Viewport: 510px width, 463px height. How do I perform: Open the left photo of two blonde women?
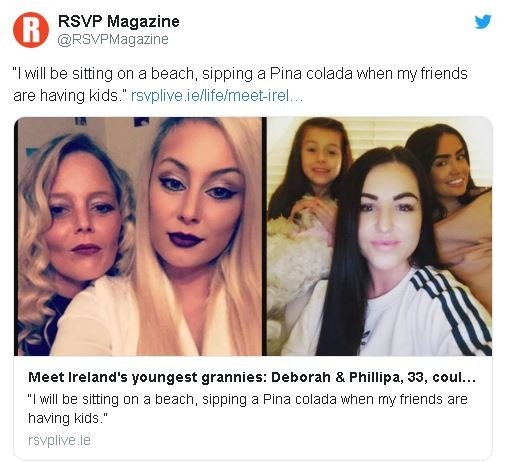click(140, 236)
